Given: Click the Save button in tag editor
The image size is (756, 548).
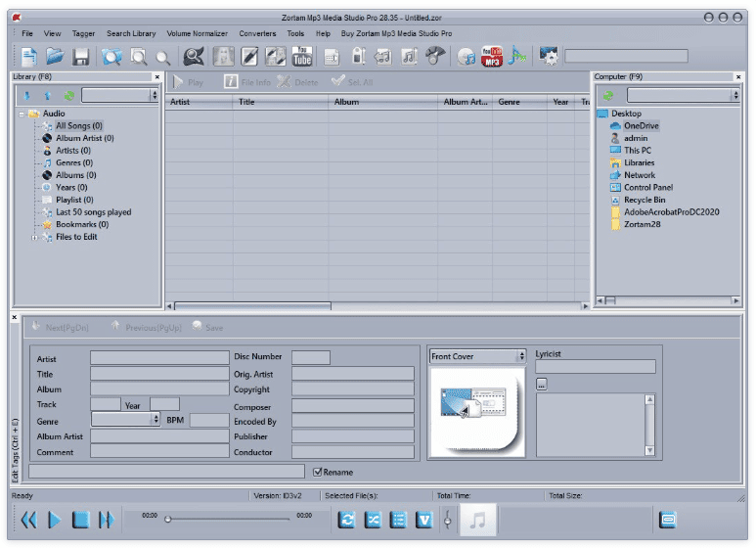Looking at the screenshot, I should pos(207,328).
